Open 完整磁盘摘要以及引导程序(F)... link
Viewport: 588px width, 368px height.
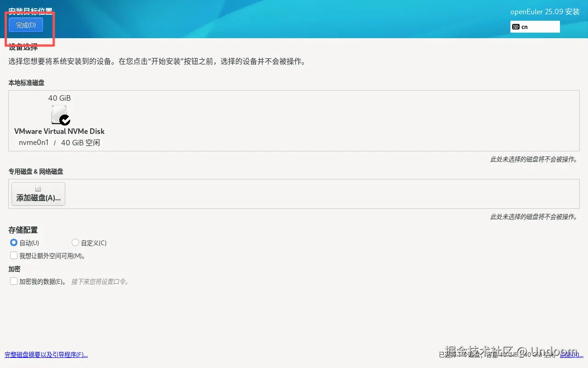(46, 355)
